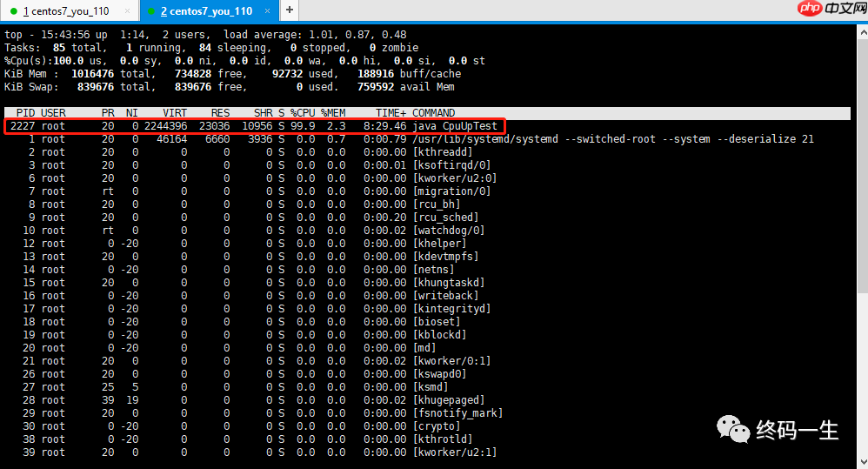Click the [kthrotld] process name

443,439
